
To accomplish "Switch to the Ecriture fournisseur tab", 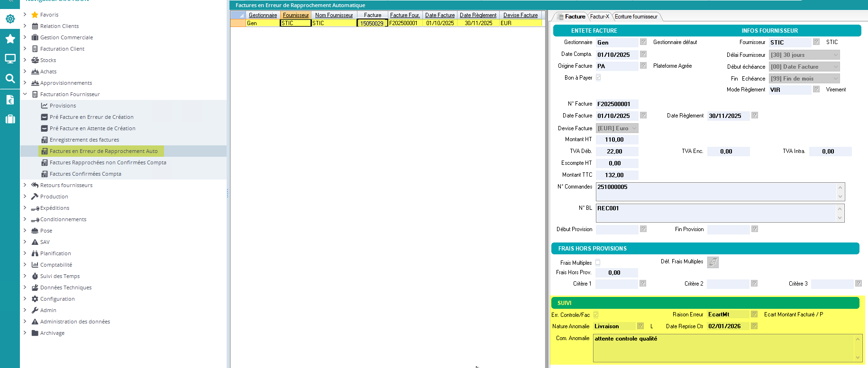I will pyautogui.click(x=636, y=17).
